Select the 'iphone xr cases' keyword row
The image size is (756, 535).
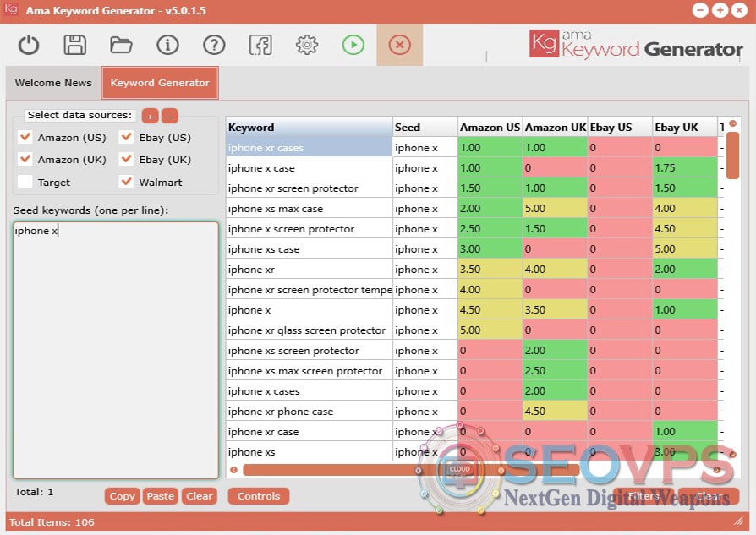[x=309, y=148]
